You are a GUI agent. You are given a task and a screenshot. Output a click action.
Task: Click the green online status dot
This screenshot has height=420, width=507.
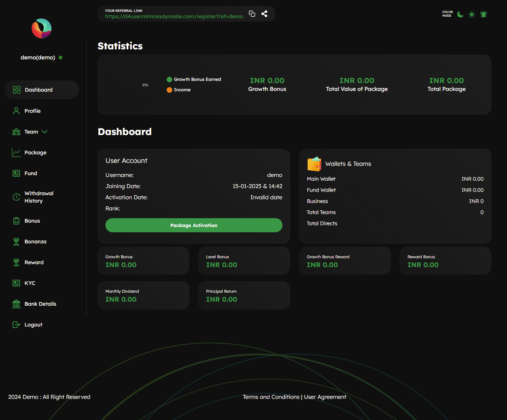pyautogui.click(x=60, y=58)
